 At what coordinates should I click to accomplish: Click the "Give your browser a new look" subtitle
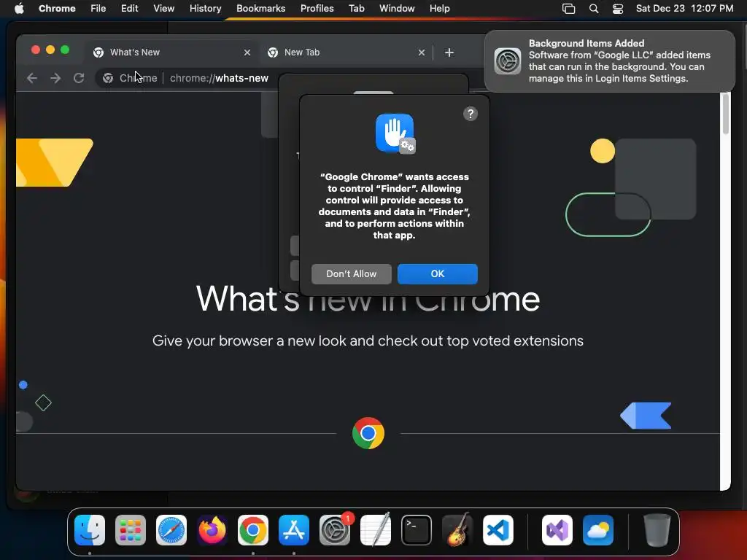368,341
